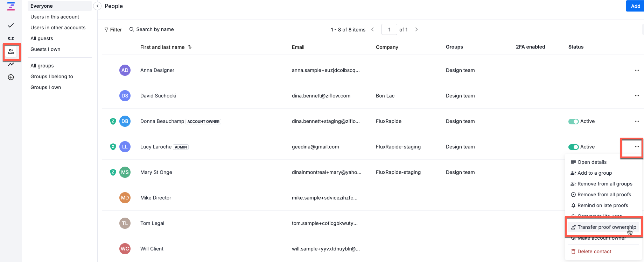Open Lucy Laroche's three-dot menu
This screenshot has width=644, height=262.
click(x=637, y=147)
